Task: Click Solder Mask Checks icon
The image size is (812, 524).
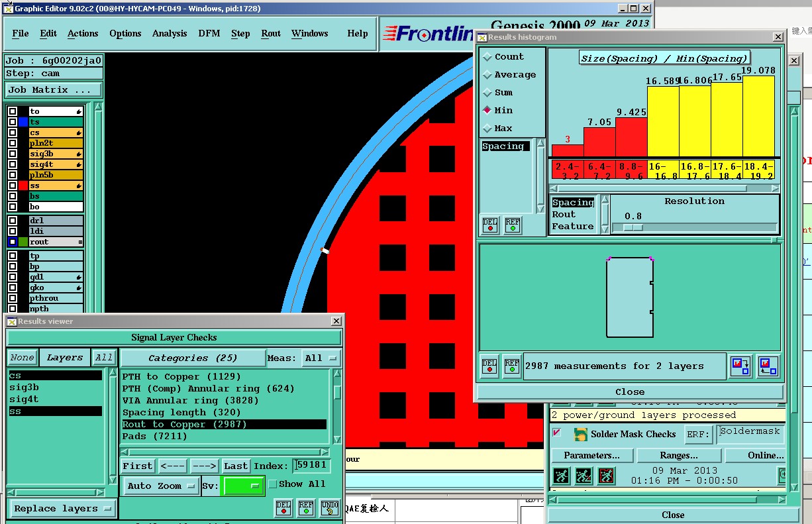Action: 581,435
